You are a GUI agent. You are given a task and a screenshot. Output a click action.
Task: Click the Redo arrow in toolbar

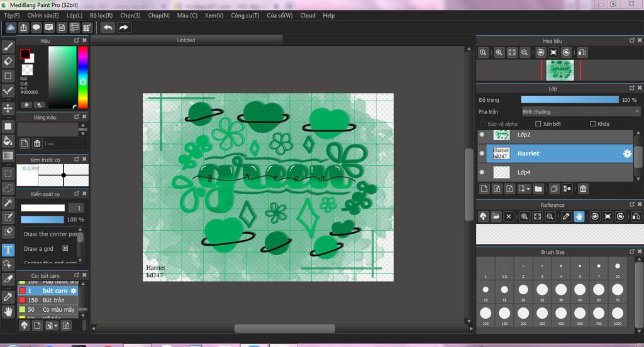[124, 28]
